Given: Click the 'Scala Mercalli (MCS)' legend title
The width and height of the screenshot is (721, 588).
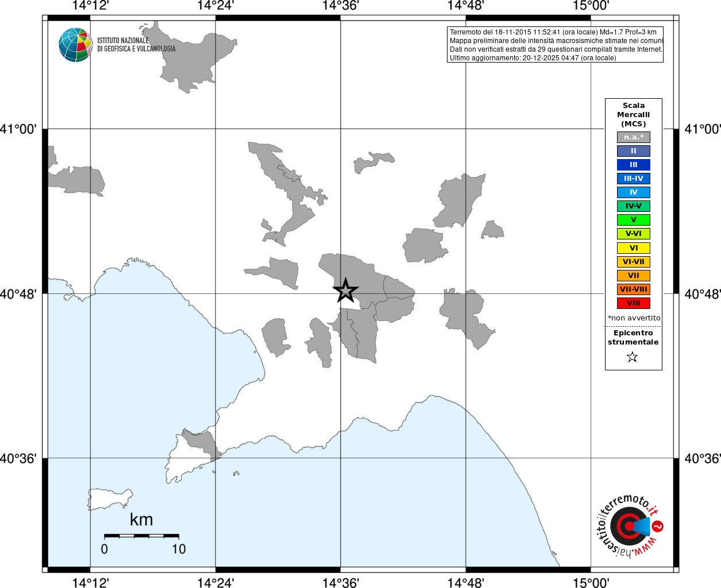Looking at the screenshot, I should 634,115.
